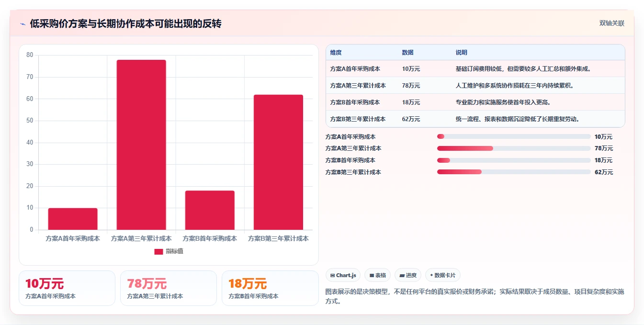Click the 方案A首年采购成本 progress row label
644x325 pixels.
point(350,137)
